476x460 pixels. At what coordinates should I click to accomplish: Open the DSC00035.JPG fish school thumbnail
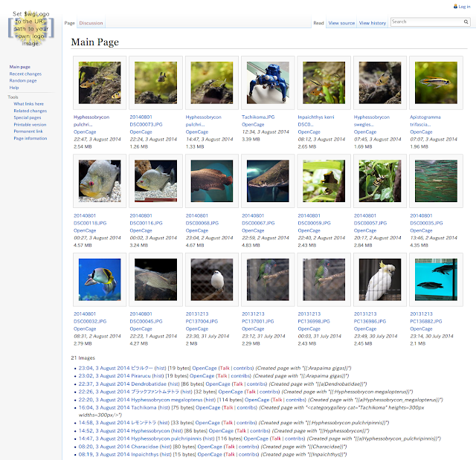pos(436,181)
